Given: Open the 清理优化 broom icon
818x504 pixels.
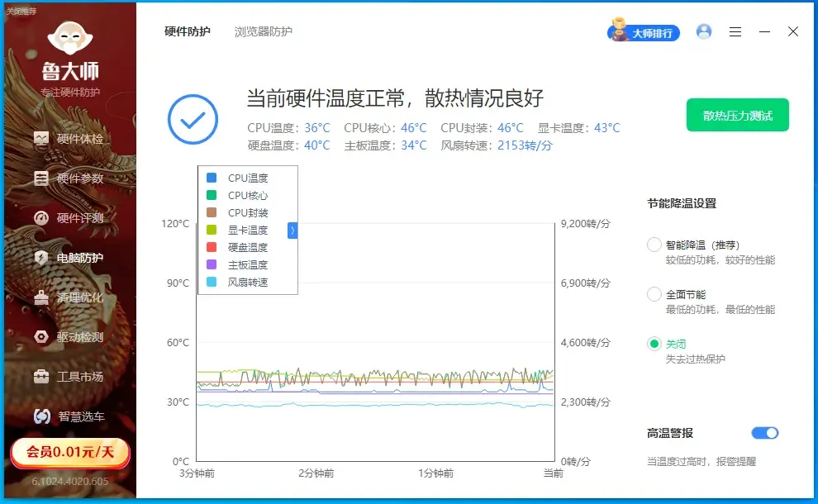Looking at the screenshot, I should pos(41,297).
